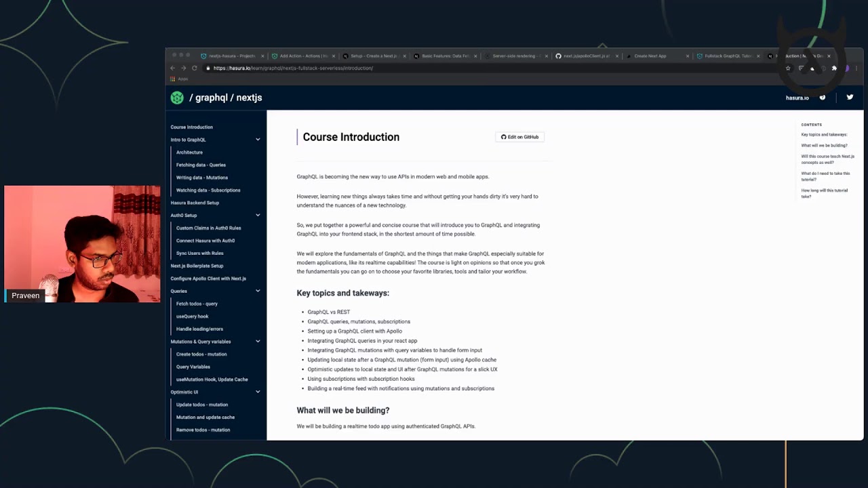The width and height of the screenshot is (868, 488).
Task: Open Create todos - mutation page
Action: click(201, 354)
